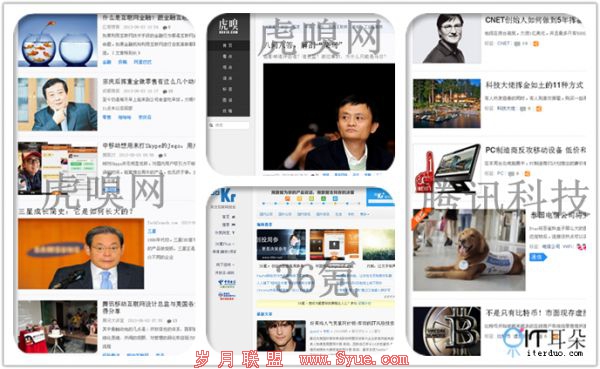Click the lime square icon in 36Kr header
The height and width of the screenshot is (369, 600).
pyautogui.click(x=311, y=199)
